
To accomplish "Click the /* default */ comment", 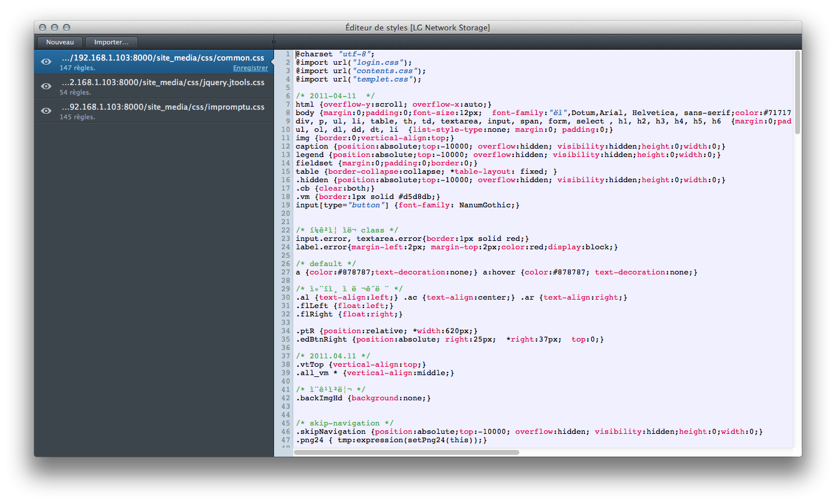I will tap(326, 264).
